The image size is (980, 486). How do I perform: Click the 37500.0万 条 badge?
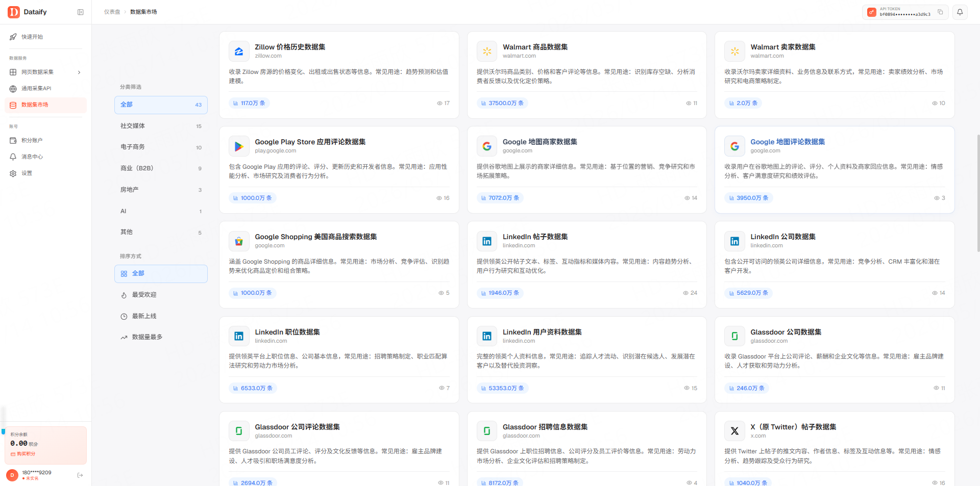(502, 103)
